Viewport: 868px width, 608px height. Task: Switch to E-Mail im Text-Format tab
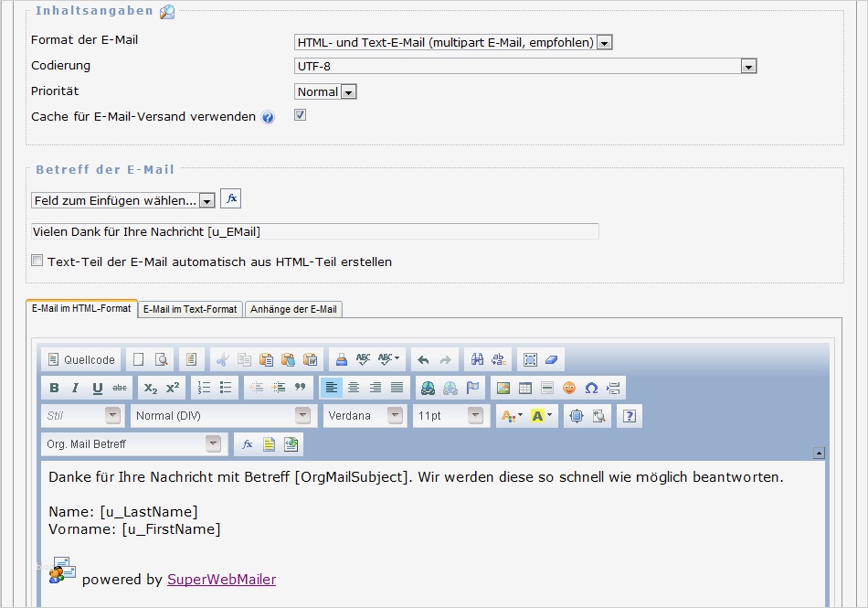(190, 309)
